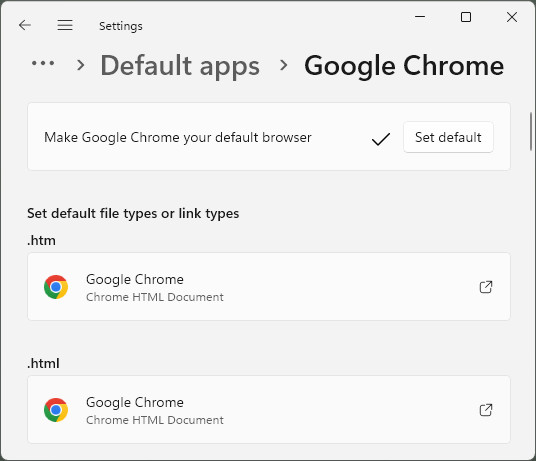The height and width of the screenshot is (461, 536).
Task: Click 'Make Google Chrome your default browser' text
Action: point(178,137)
